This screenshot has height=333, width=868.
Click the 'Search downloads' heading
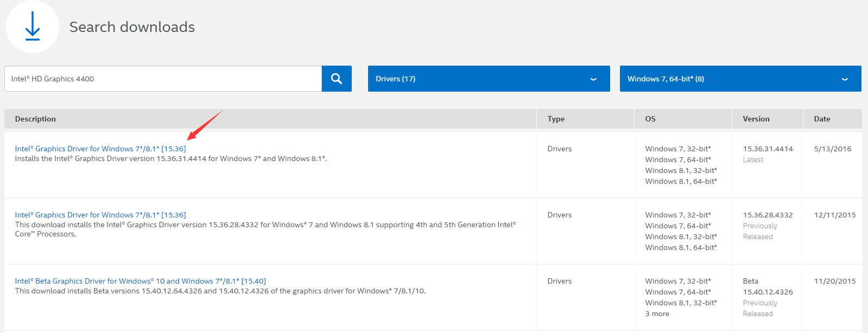click(x=132, y=27)
